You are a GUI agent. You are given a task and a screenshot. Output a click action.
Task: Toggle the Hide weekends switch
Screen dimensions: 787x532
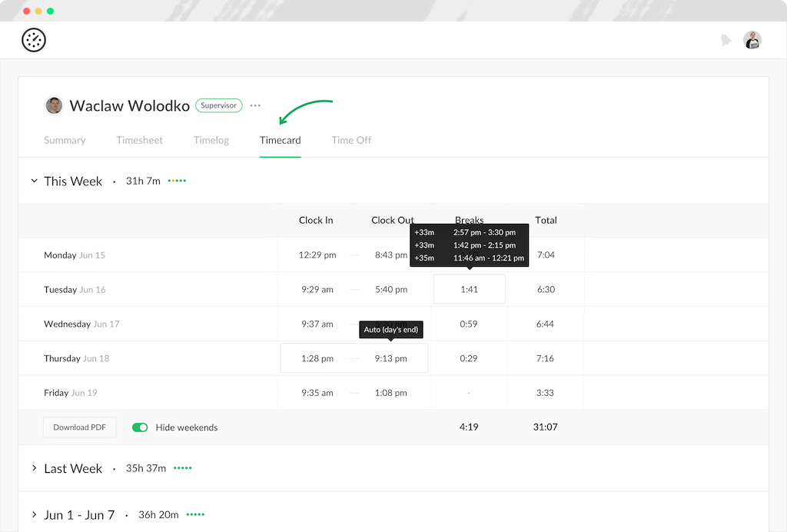(140, 427)
